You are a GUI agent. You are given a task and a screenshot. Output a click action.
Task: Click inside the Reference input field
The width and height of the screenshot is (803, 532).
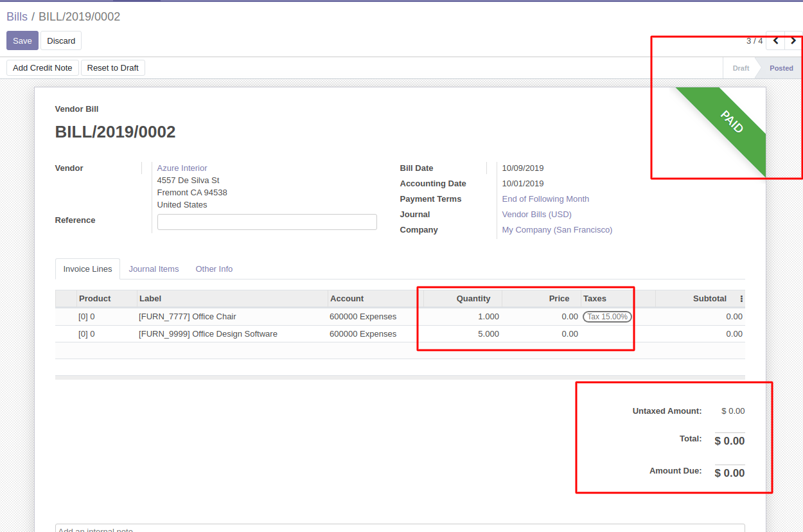click(267, 222)
